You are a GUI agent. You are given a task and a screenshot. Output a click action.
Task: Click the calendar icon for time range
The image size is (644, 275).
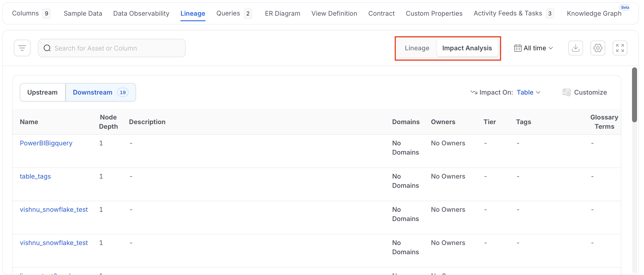pos(518,48)
